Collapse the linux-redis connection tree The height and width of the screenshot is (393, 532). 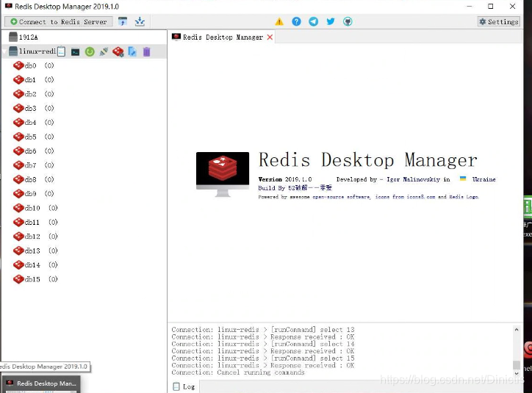tap(4, 52)
